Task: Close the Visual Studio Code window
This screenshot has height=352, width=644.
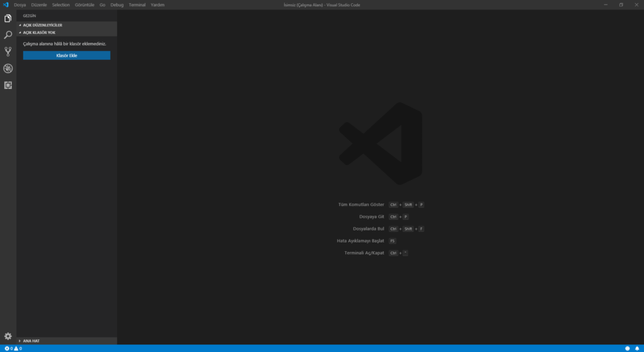Action: [x=636, y=5]
